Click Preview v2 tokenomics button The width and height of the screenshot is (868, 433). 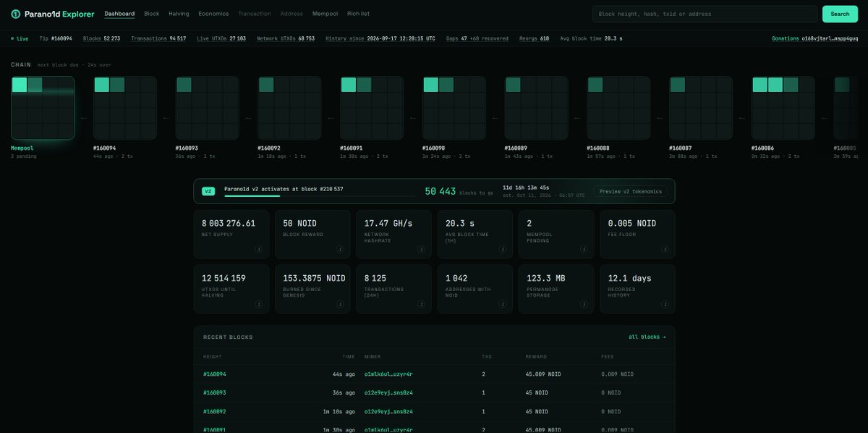pos(631,191)
